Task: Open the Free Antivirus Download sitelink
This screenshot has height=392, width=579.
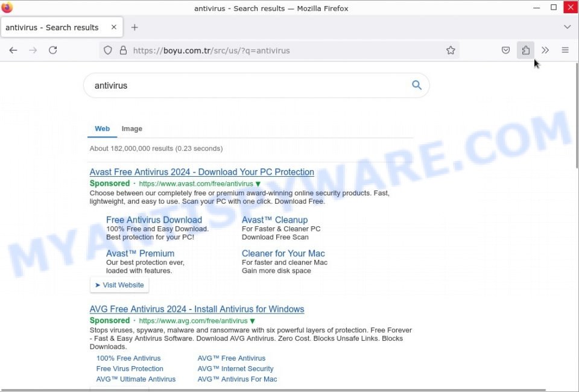Action: 154,220
